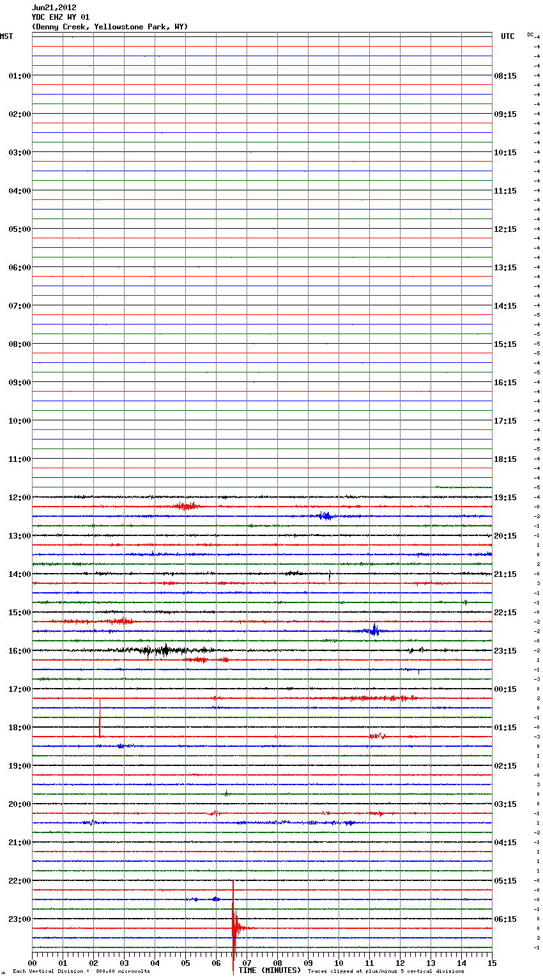Click the Jun21,2012 date header
This screenshot has height=980, width=543.
point(54,8)
